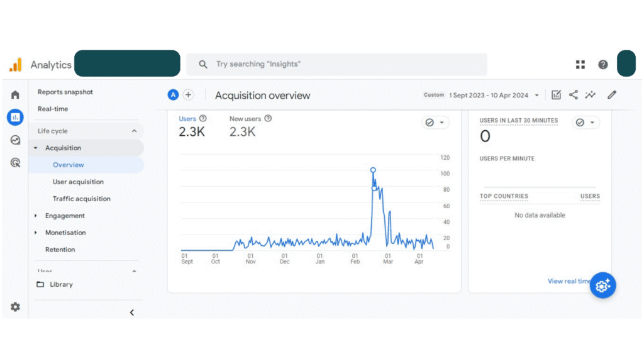Screen dimensions: 644x354
Task: Open the custom date range dropdown
Action: click(x=492, y=95)
